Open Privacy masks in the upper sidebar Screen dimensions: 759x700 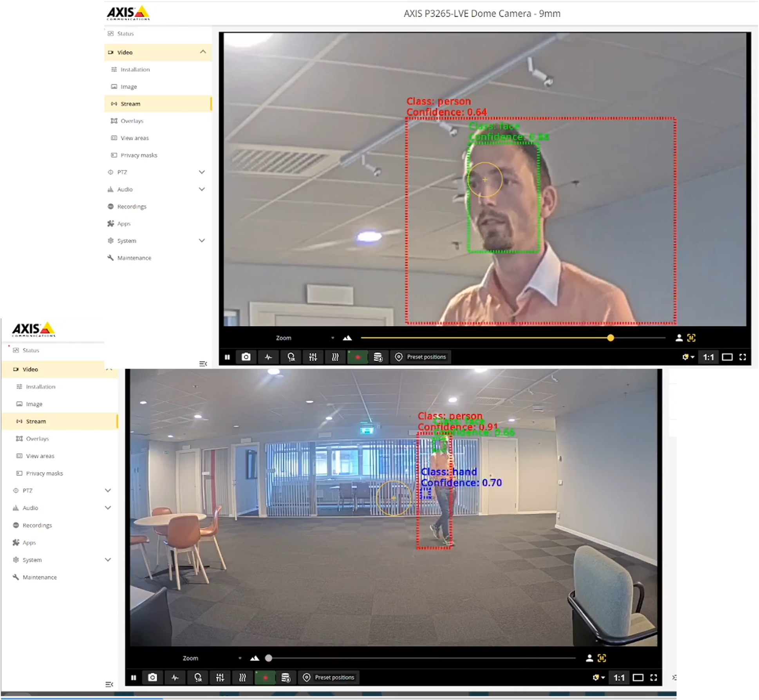pos(158,156)
